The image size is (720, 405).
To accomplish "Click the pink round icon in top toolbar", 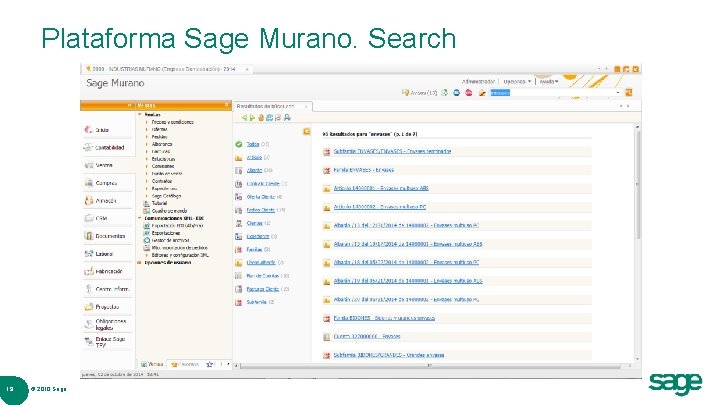I will [469, 93].
